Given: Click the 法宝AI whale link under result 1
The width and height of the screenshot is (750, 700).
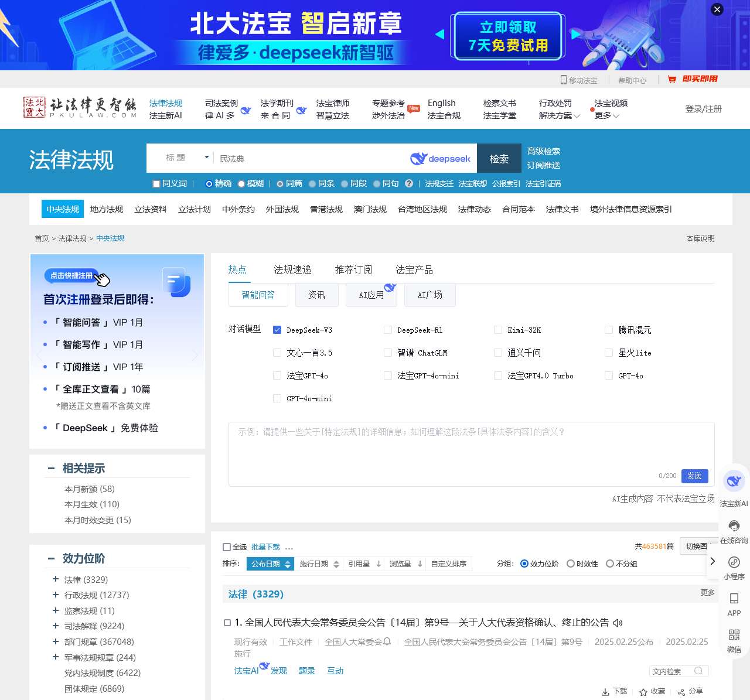Looking at the screenshot, I should pyautogui.click(x=251, y=670).
